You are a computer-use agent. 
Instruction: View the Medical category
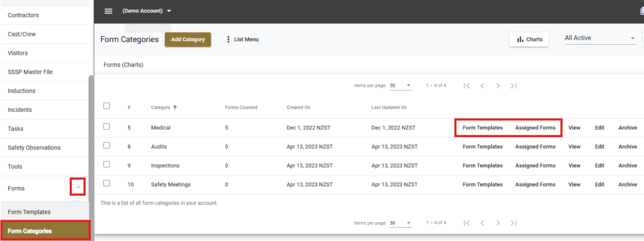pyautogui.click(x=574, y=128)
